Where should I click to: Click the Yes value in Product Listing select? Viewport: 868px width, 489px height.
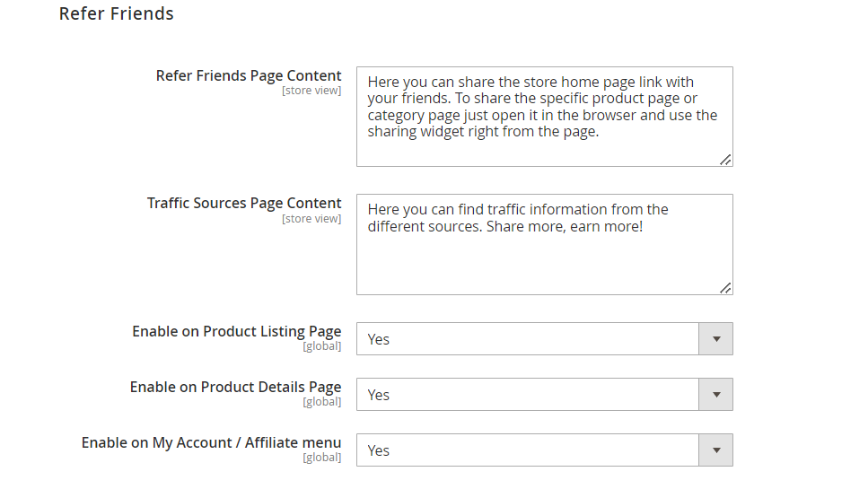click(379, 340)
